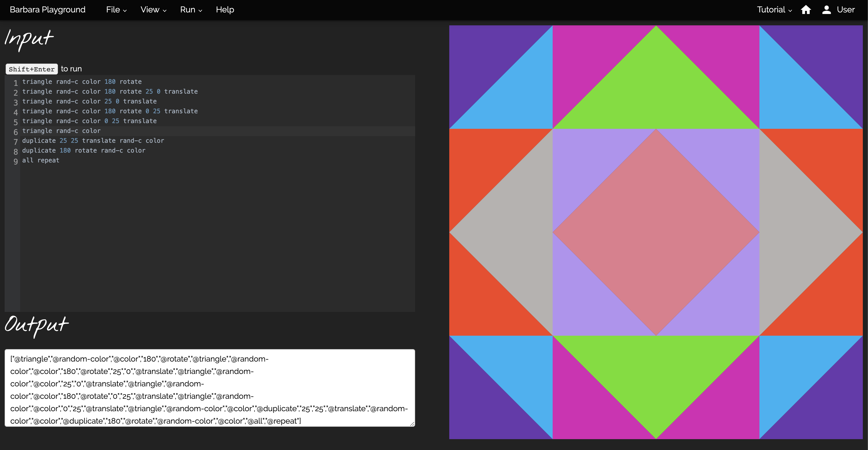Viewport: 868px width, 450px height.
Task: Click the home icon in navbar
Action: (x=806, y=10)
